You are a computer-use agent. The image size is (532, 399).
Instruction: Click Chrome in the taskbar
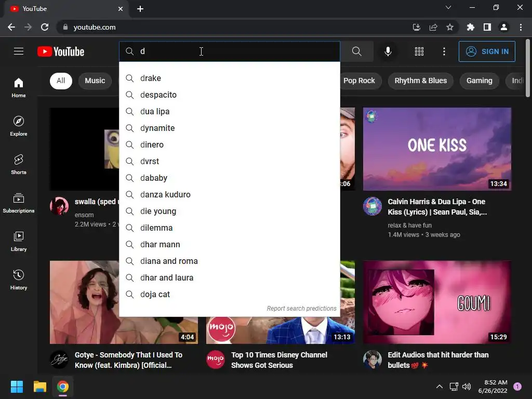point(63,387)
